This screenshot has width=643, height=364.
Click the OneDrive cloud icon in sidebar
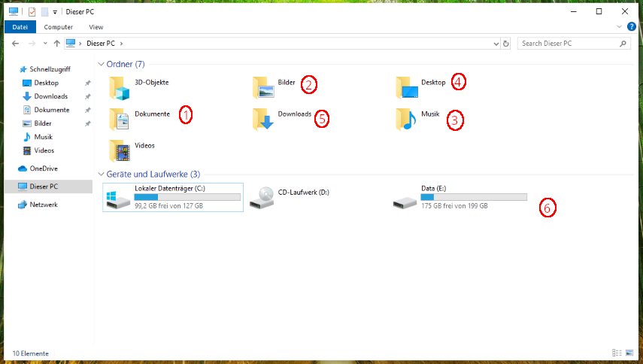click(23, 168)
